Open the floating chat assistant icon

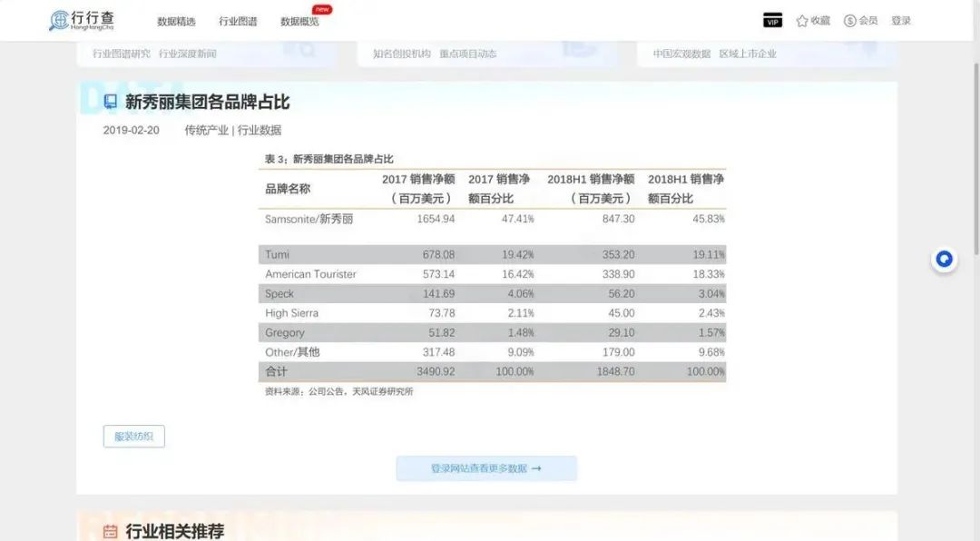(944, 259)
